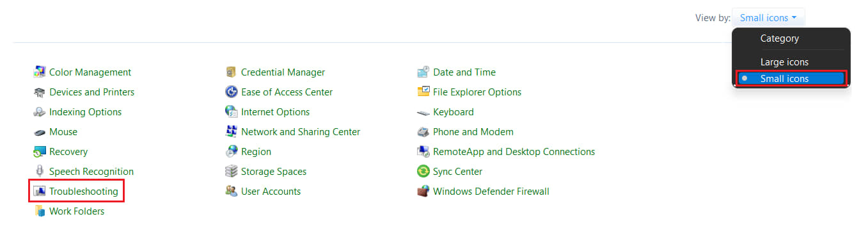This screenshot has width=868, height=237.
Task: Open the Sync Center green icon
Action: (423, 172)
